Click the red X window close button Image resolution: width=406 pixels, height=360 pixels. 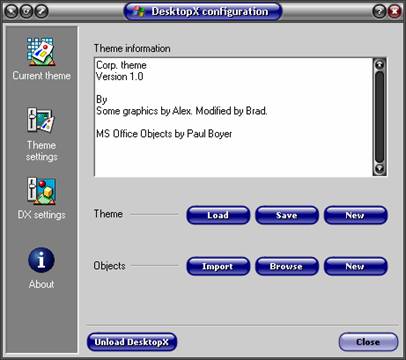[x=394, y=12]
